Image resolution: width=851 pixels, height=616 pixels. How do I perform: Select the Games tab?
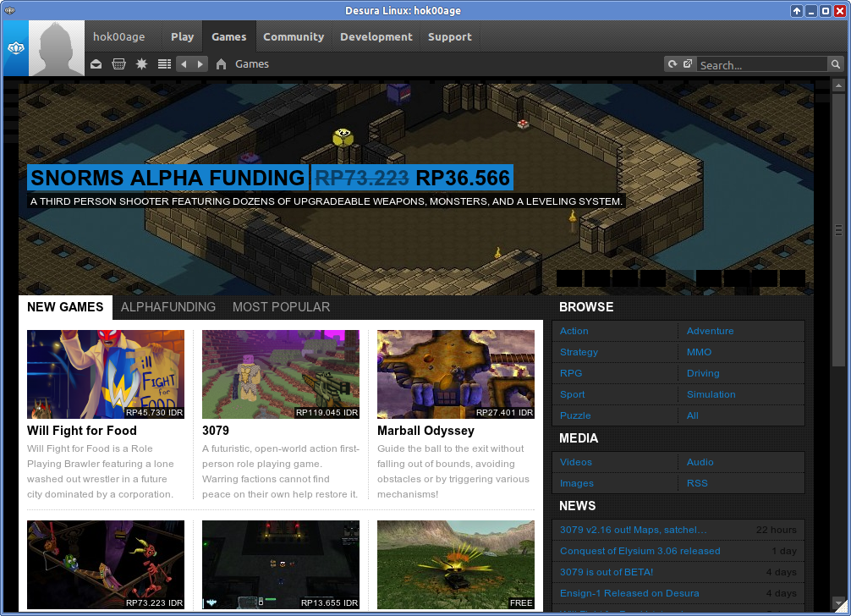point(229,37)
